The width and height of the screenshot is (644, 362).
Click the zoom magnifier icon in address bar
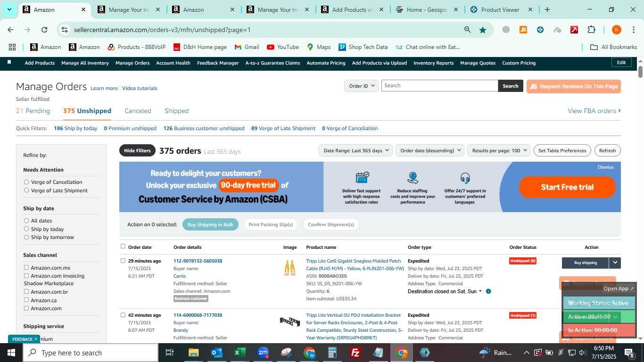(467, 30)
